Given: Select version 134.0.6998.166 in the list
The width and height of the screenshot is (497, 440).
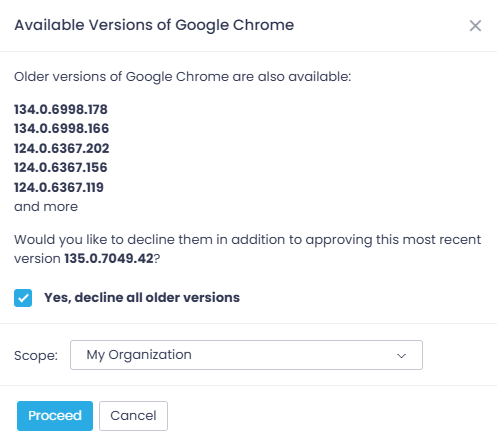Looking at the screenshot, I should [x=61, y=128].
